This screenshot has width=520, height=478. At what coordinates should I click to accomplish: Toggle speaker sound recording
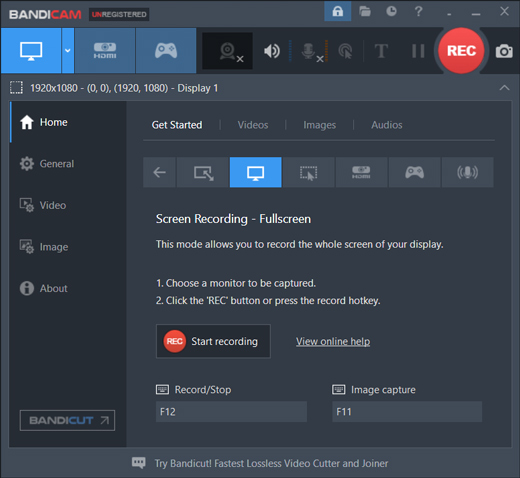coord(272,51)
